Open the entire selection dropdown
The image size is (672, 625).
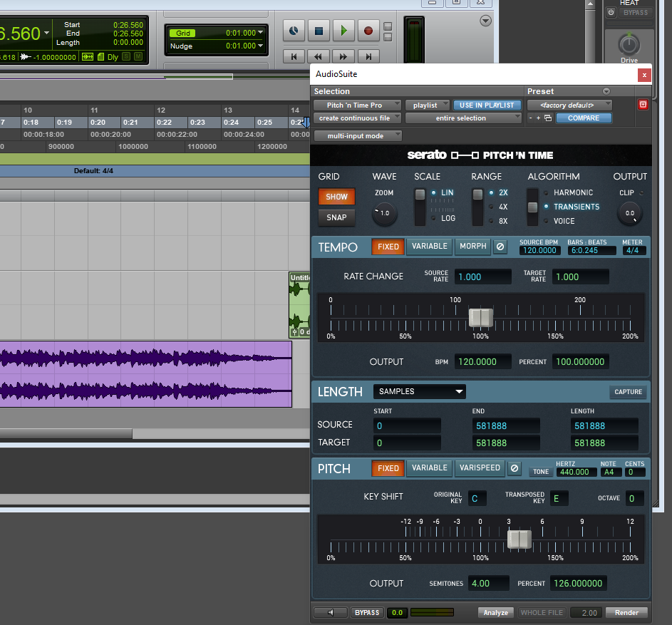click(463, 118)
